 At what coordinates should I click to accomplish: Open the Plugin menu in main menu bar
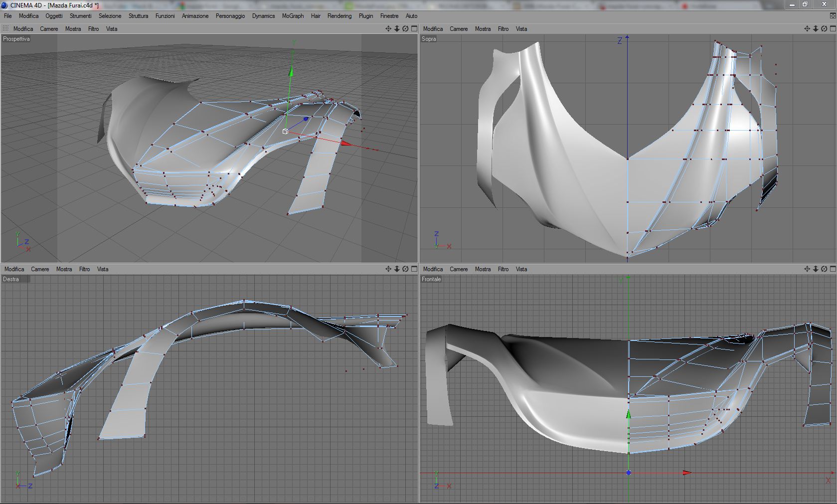[365, 16]
